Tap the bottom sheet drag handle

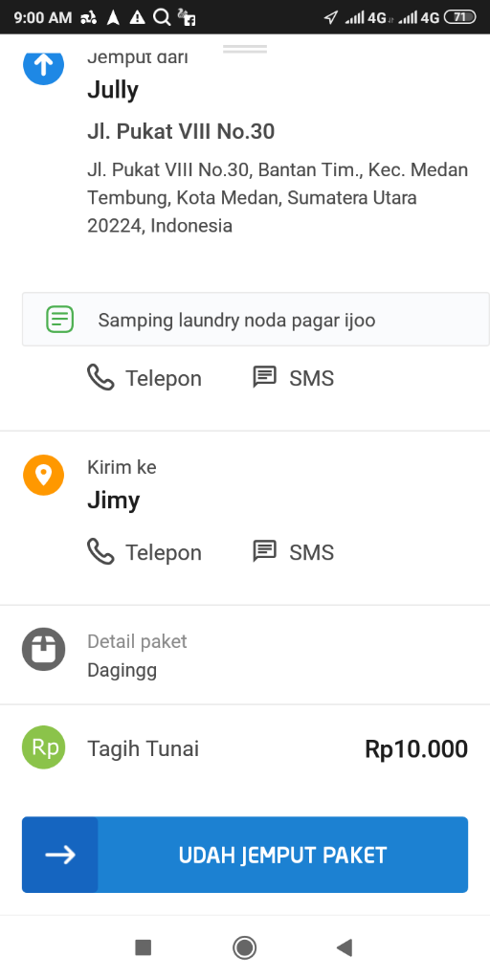pyautogui.click(x=245, y=49)
